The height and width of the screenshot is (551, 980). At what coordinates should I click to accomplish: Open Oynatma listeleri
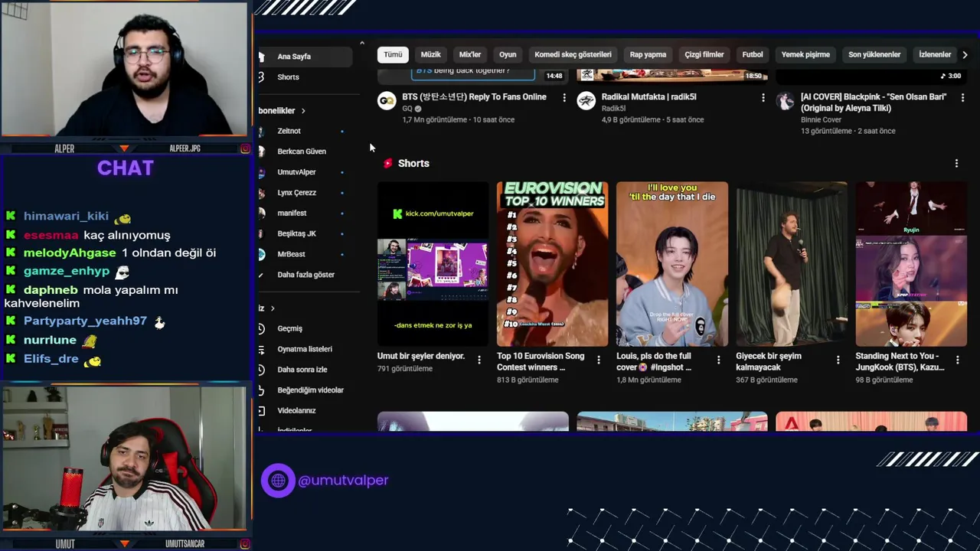pos(305,349)
